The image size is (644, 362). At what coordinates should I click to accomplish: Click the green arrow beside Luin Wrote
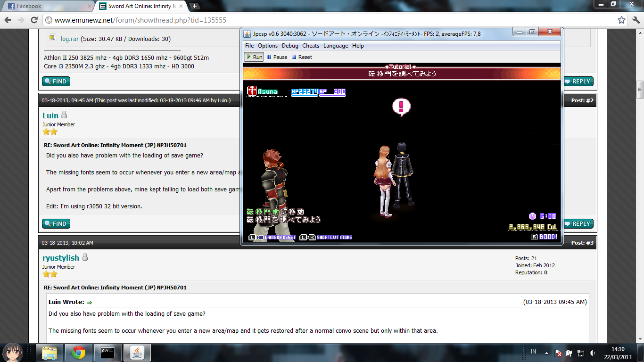click(x=89, y=302)
